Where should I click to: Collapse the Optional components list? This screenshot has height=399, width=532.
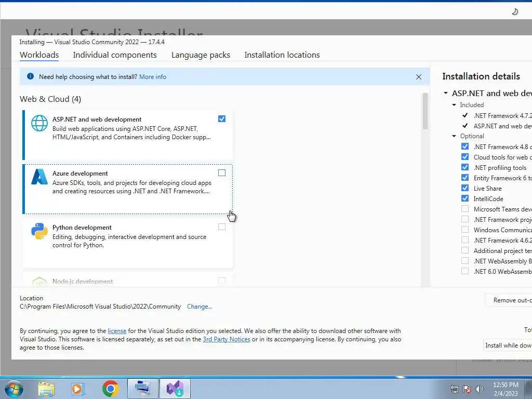pos(454,136)
